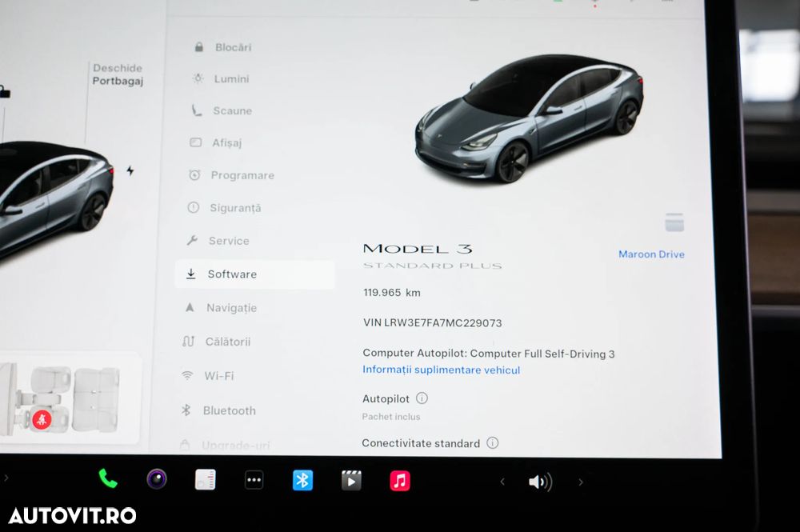Open Informații suplimentare vehicul link
This screenshot has width=800, height=532.
click(x=442, y=370)
